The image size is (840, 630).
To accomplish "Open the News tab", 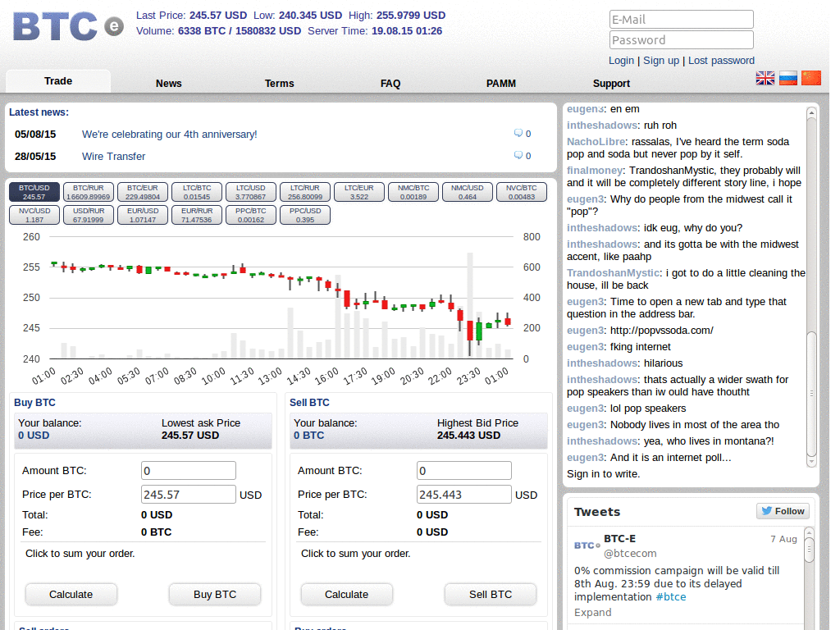I will pyautogui.click(x=169, y=83).
